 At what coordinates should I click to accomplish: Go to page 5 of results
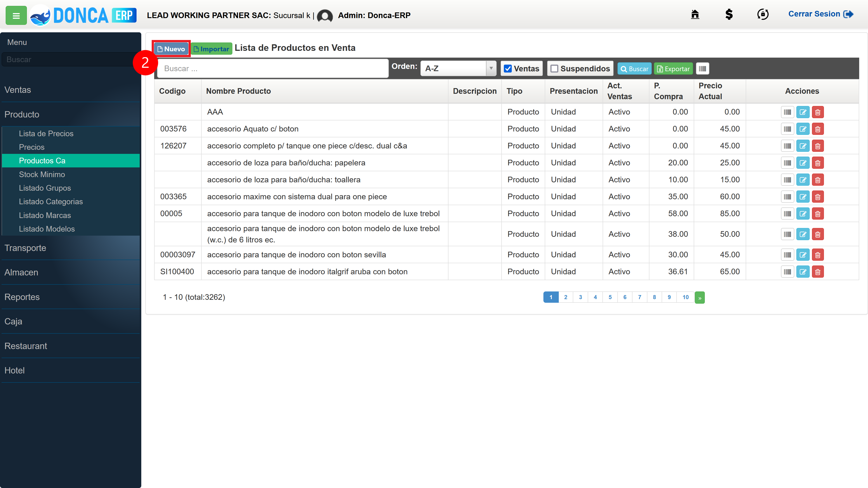coord(610,297)
